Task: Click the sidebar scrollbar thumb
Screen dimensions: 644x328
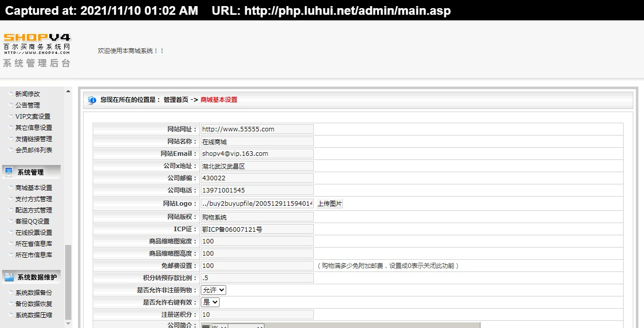Action: (68, 282)
